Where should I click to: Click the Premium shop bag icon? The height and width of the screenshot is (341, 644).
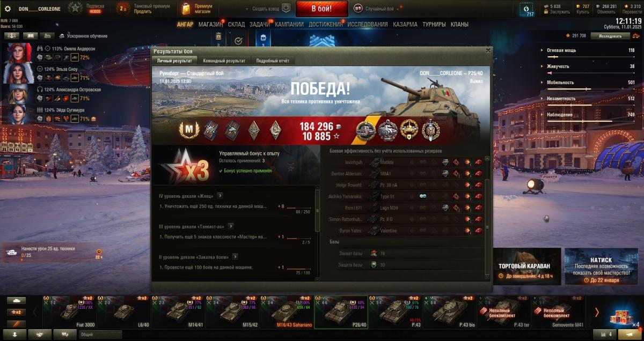pyautogui.click(x=186, y=9)
